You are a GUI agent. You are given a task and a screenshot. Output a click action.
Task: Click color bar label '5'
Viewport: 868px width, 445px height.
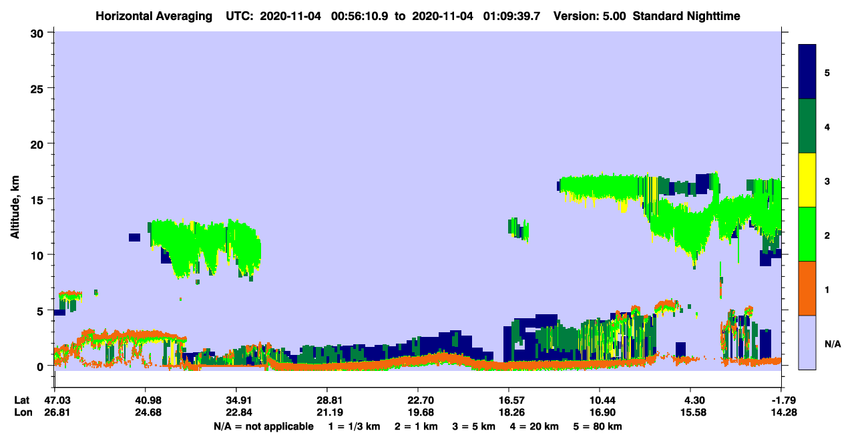pos(827,72)
